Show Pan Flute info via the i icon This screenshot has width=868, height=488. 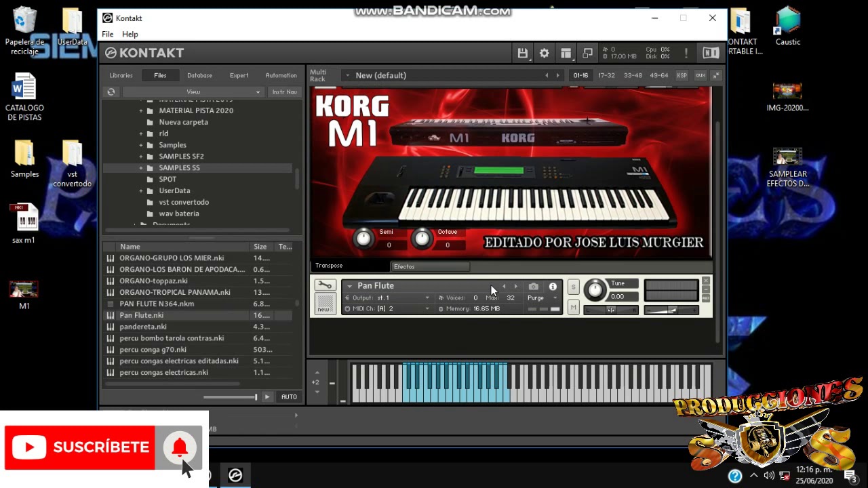(553, 287)
